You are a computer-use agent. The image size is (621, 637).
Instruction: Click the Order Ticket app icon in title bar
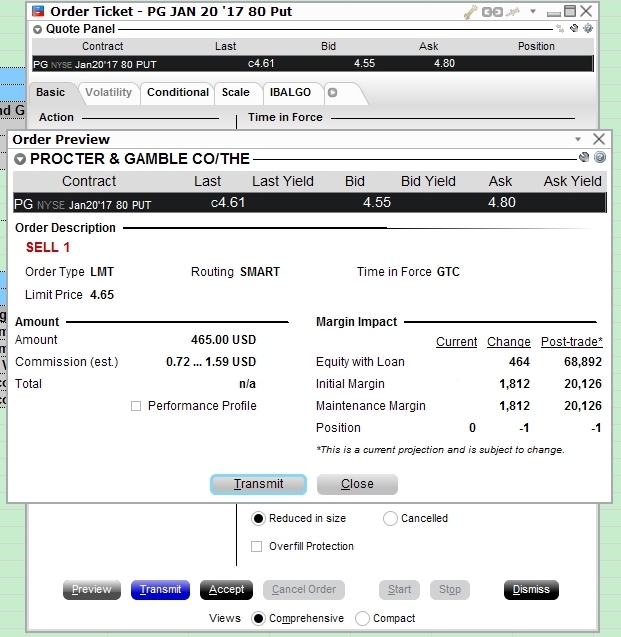[38, 11]
